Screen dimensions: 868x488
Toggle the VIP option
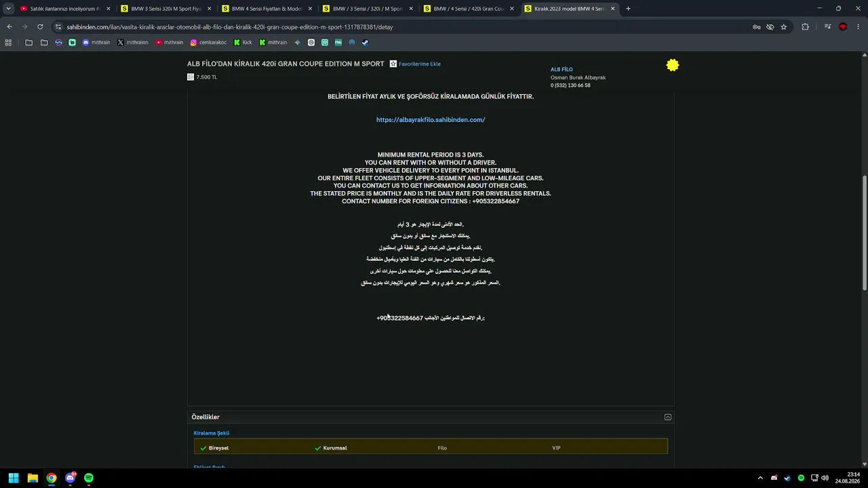(556, 448)
